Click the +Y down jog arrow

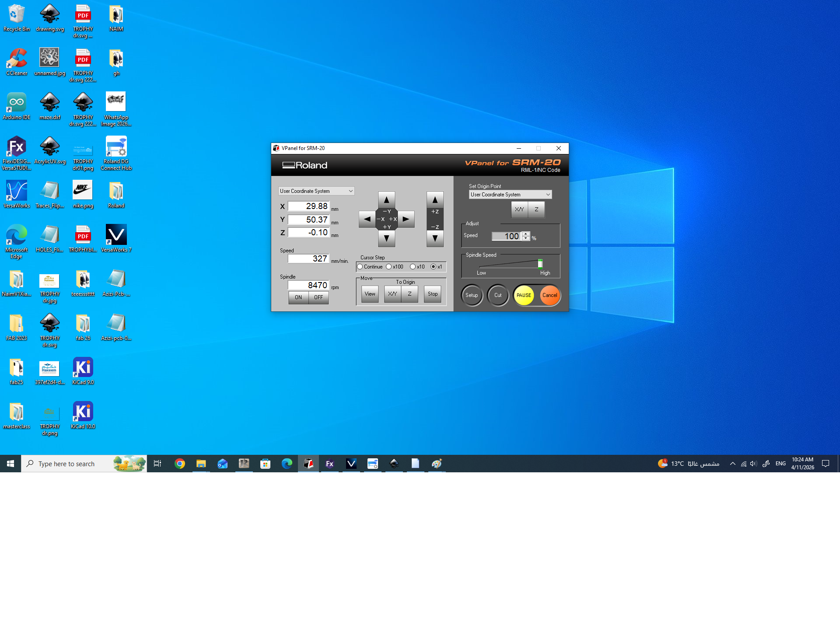click(x=386, y=238)
